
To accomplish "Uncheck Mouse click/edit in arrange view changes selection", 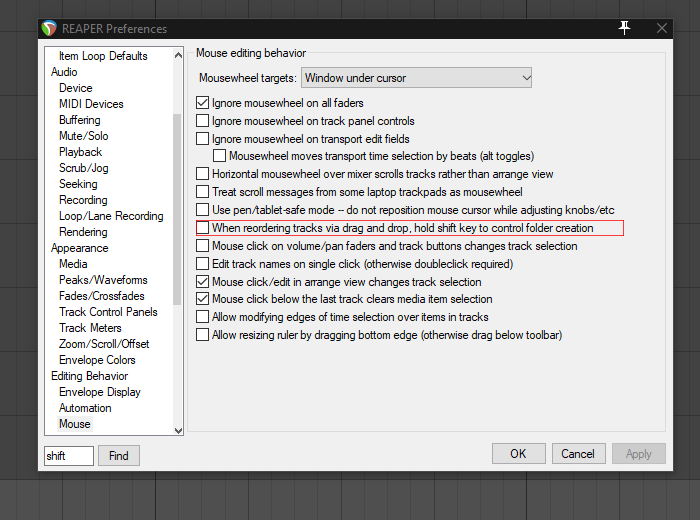I will click(202, 282).
